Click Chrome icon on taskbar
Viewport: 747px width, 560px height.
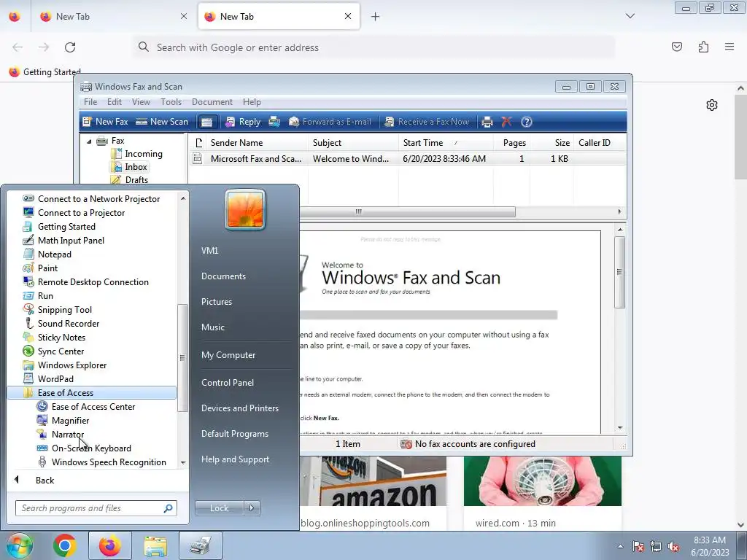coord(65,545)
